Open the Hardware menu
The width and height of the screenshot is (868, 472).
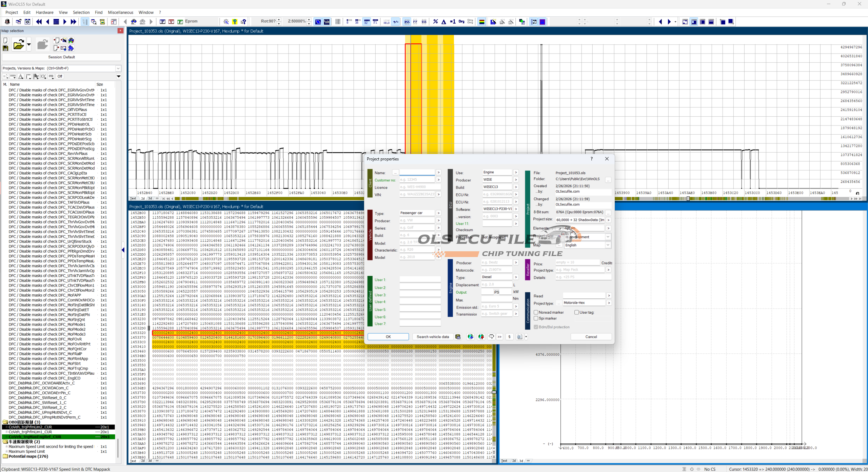coord(44,12)
